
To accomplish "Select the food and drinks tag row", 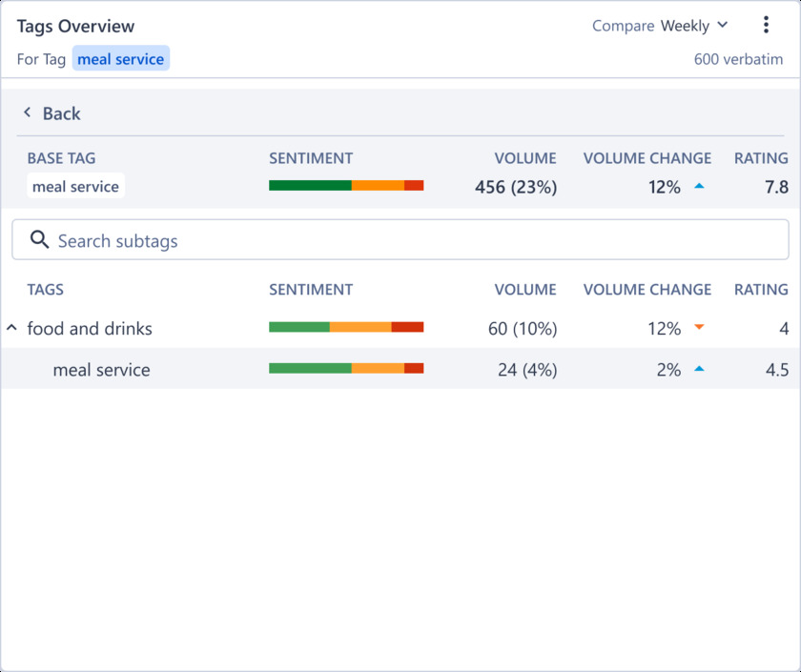I will 90,329.
